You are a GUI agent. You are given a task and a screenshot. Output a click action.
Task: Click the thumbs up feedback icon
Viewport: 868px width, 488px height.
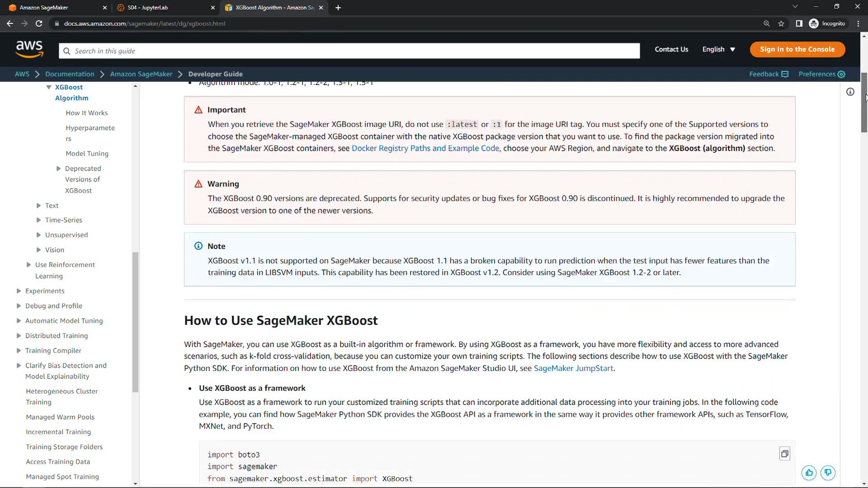click(x=809, y=473)
